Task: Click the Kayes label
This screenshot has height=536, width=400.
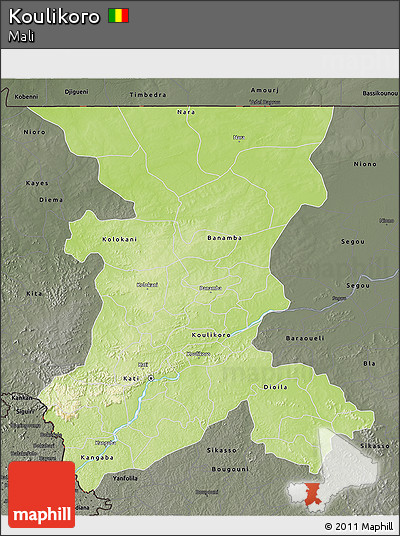Action: [37, 183]
